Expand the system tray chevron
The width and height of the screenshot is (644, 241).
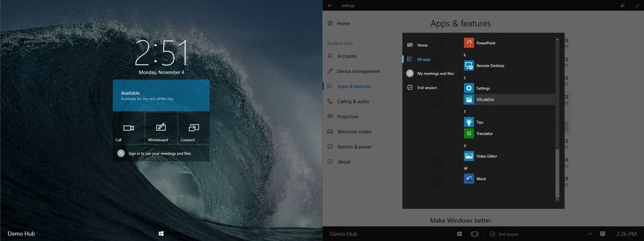click(x=590, y=234)
